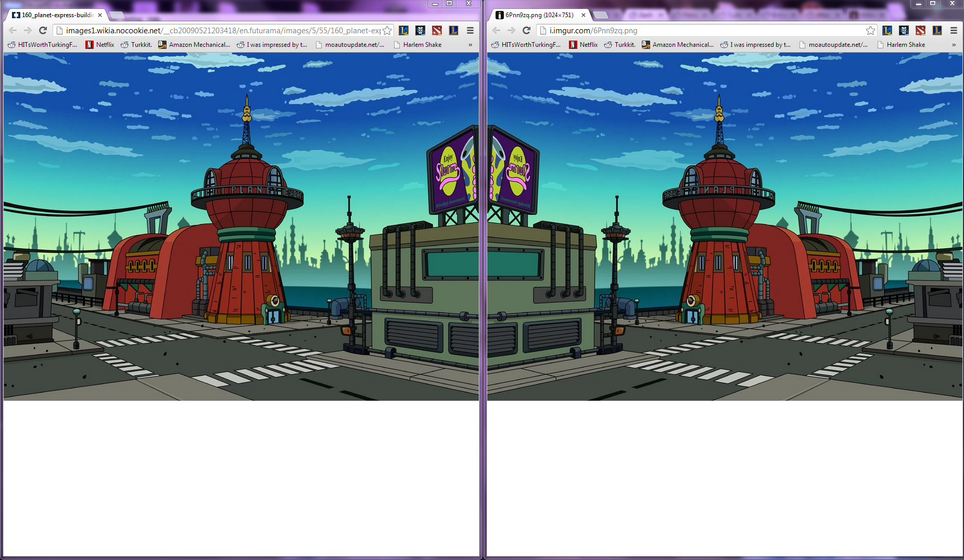Click the Planet Express image in wikia window

tap(241, 226)
